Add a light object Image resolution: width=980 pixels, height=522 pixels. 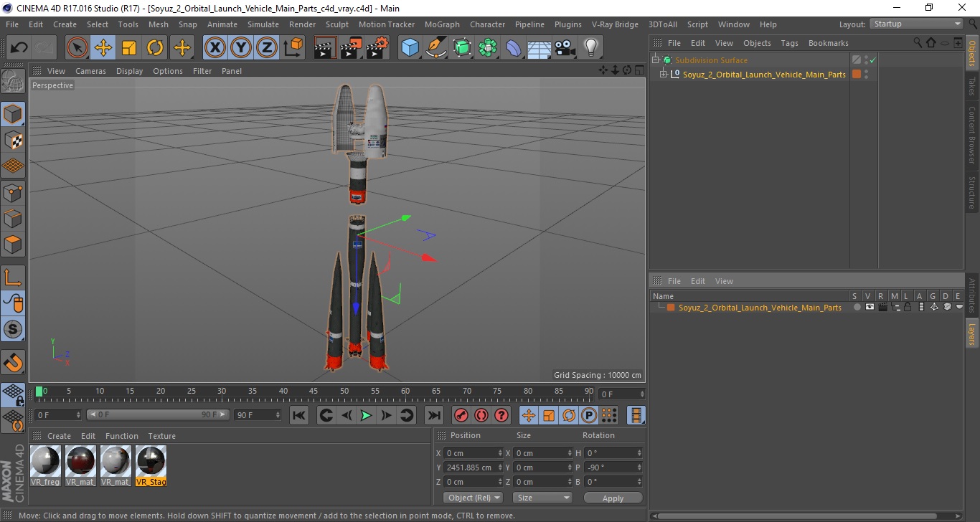pyautogui.click(x=590, y=48)
